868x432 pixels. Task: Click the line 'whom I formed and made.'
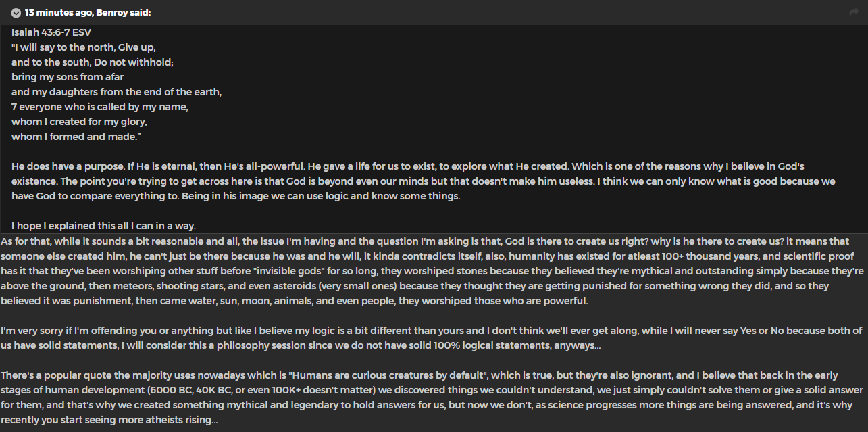[x=76, y=137]
